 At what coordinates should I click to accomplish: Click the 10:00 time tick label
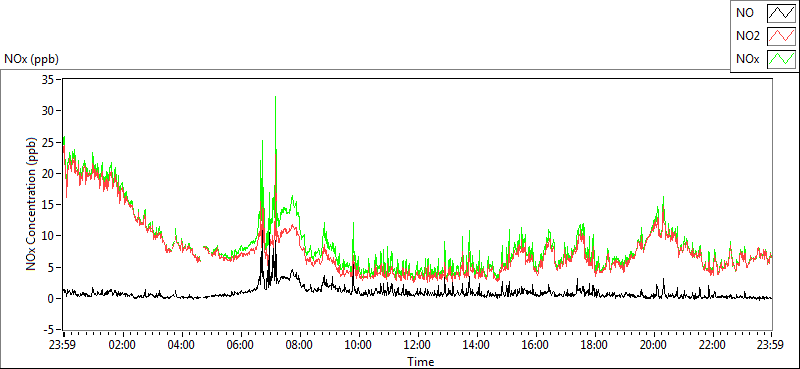click(359, 344)
